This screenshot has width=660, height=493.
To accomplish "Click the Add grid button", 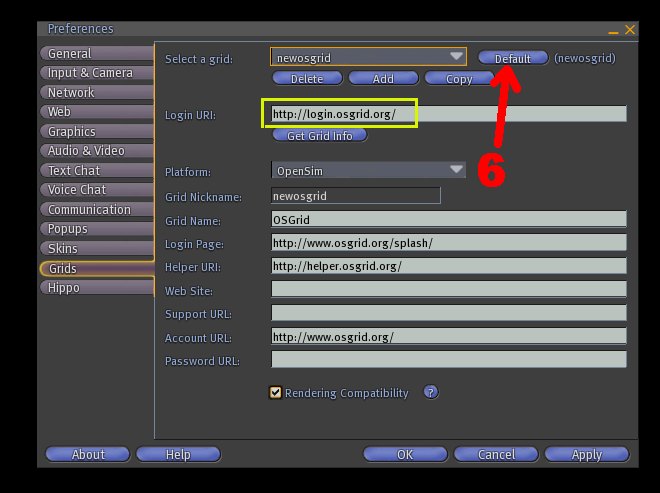I will (x=383, y=78).
